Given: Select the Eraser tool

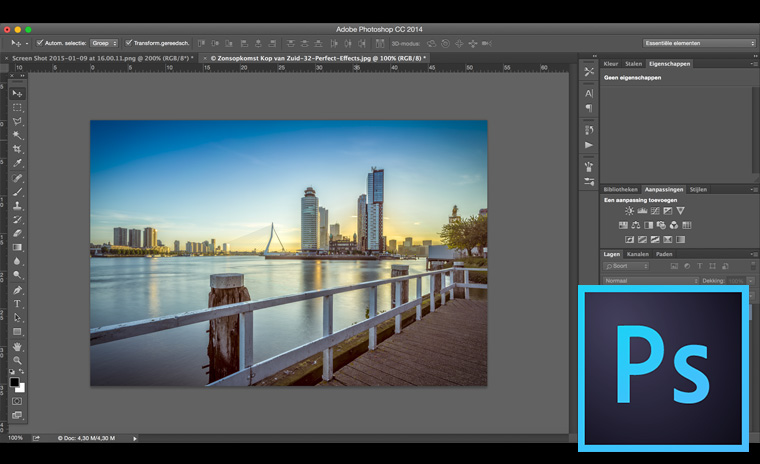Looking at the screenshot, I should pyautogui.click(x=17, y=233).
